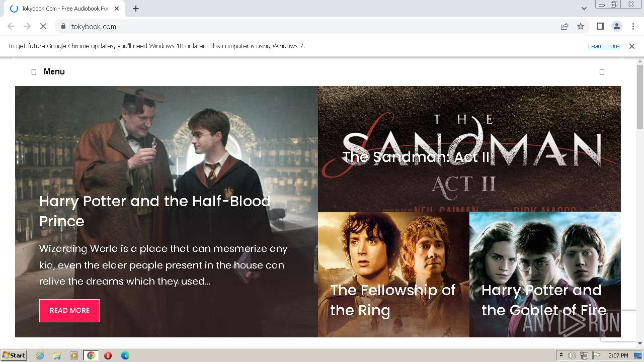Click the search icon in site header

(602, 72)
